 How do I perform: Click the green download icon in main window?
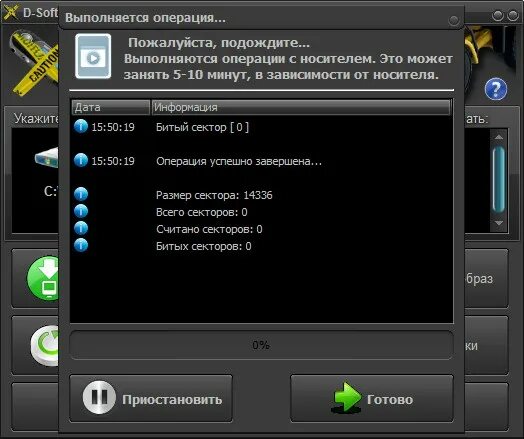click(x=43, y=278)
